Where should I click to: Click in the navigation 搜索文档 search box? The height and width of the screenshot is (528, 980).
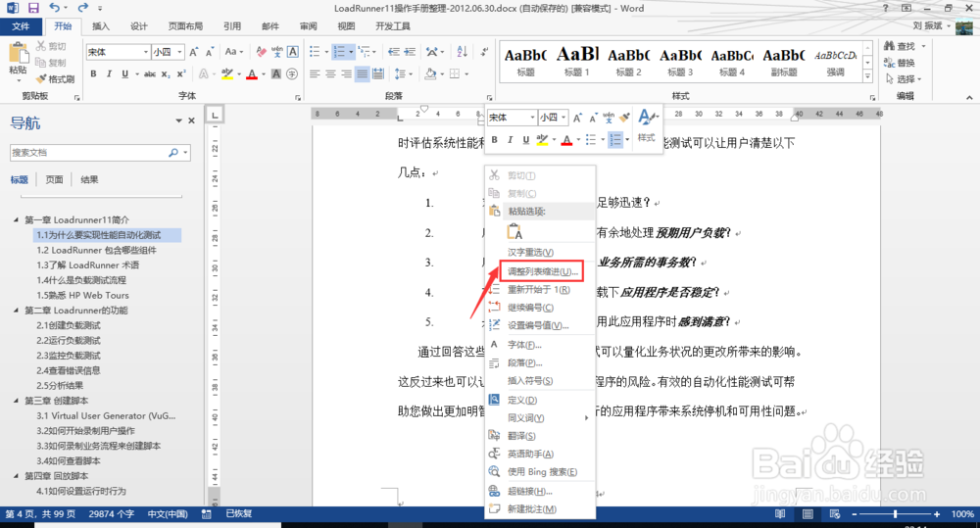coord(88,153)
